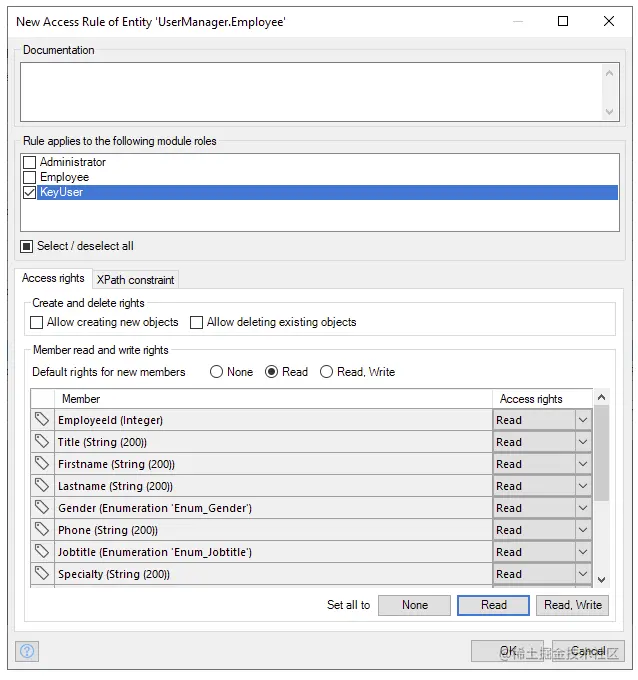Screen dimensions: 638x680
Task: Enable Allow deleting existing objects
Action: 196,322
